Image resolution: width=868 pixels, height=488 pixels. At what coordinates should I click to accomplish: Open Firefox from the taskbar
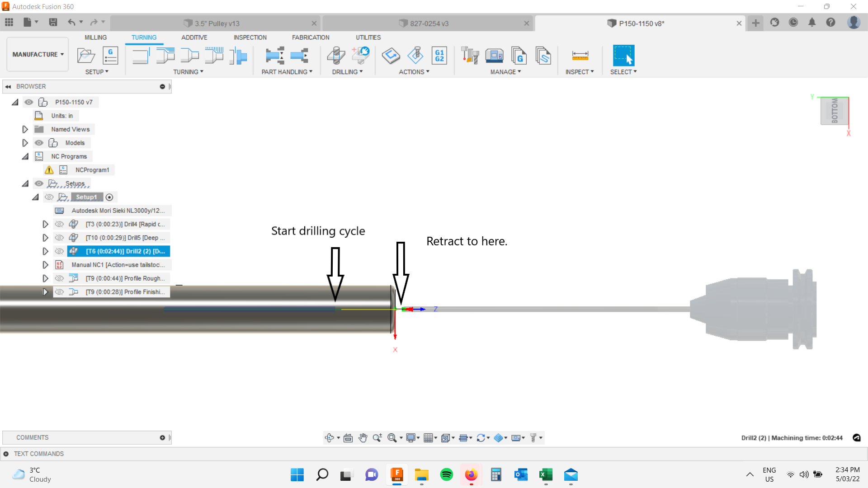tap(471, 475)
